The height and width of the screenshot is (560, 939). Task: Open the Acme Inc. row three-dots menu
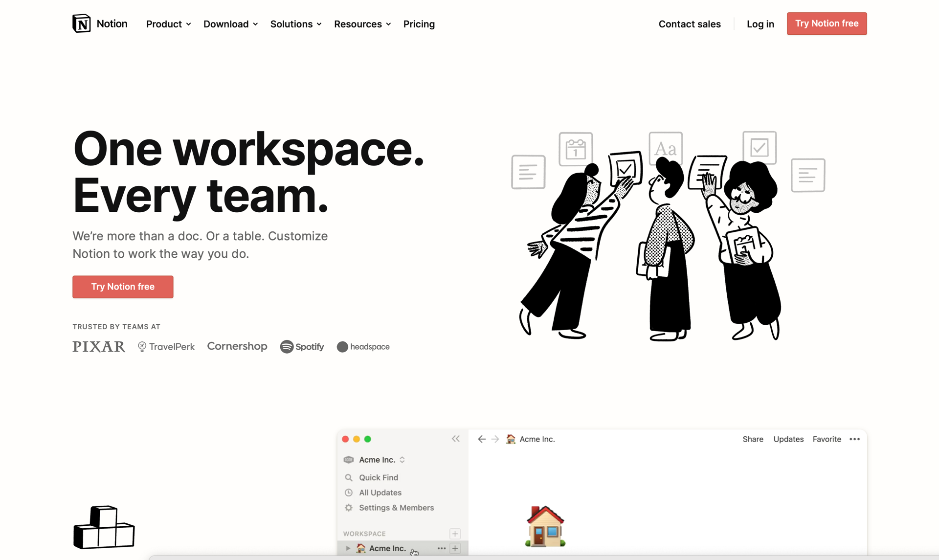point(442,548)
